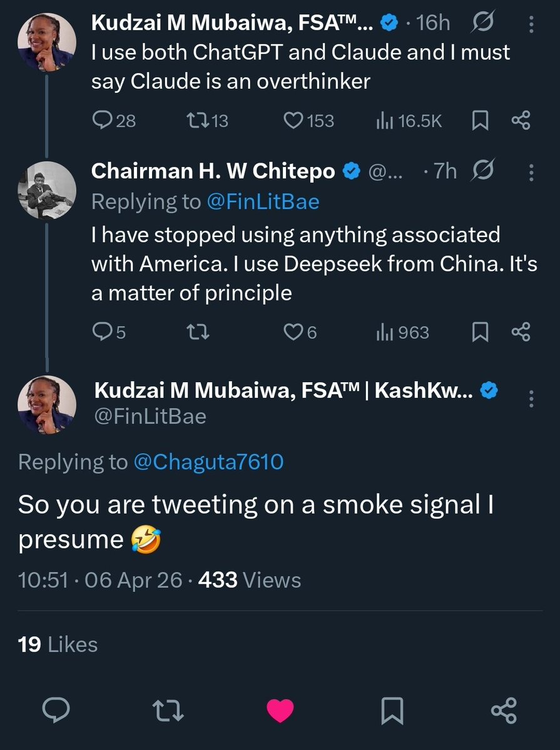
Task: Like the tweet with 153 likes
Action: point(293,120)
